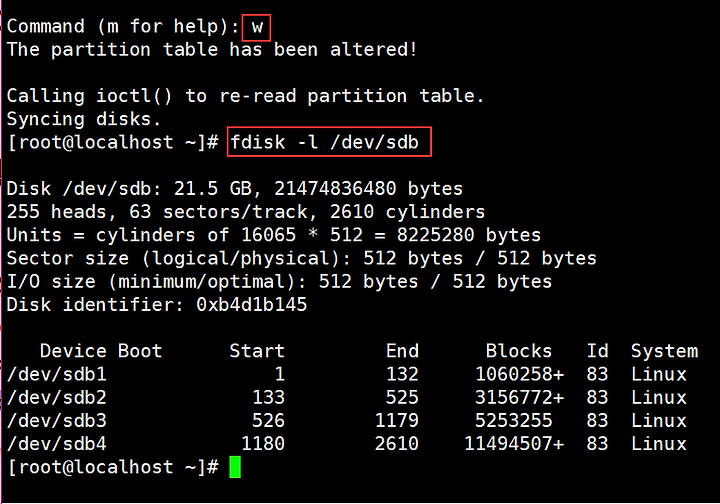Click end cylinder 132 of sdb1

(x=402, y=374)
